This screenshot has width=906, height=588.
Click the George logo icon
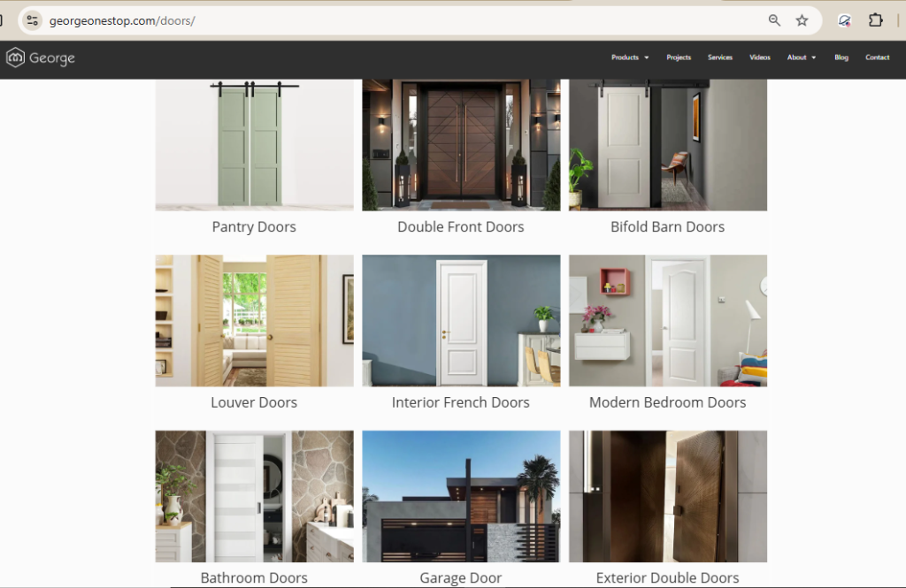(x=16, y=57)
